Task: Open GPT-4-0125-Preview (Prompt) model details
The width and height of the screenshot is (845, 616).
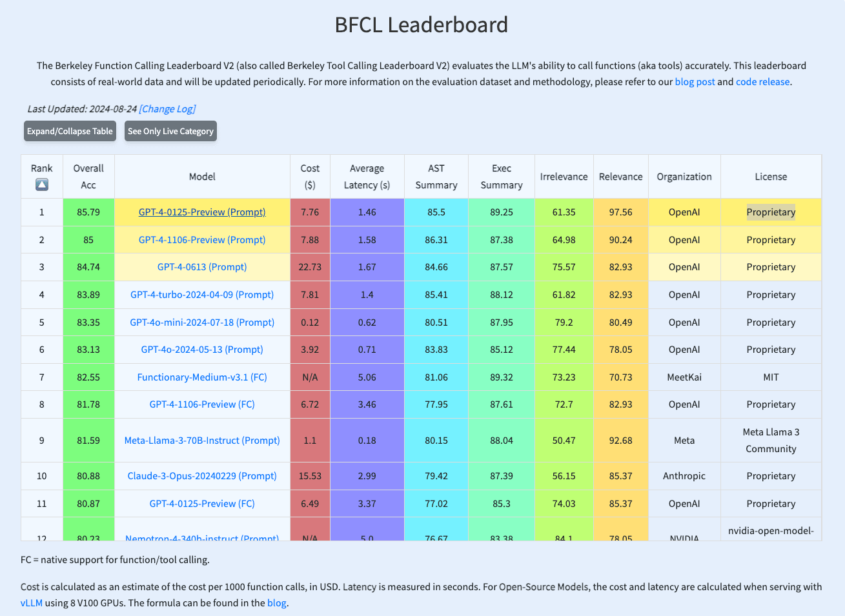Action: tap(202, 212)
